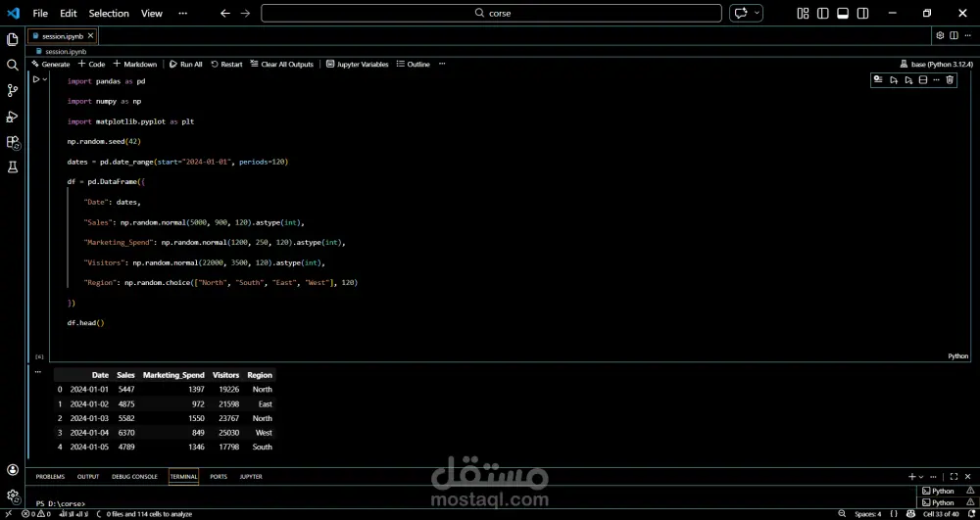Toggle Primary Side Bar visibility

822,13
